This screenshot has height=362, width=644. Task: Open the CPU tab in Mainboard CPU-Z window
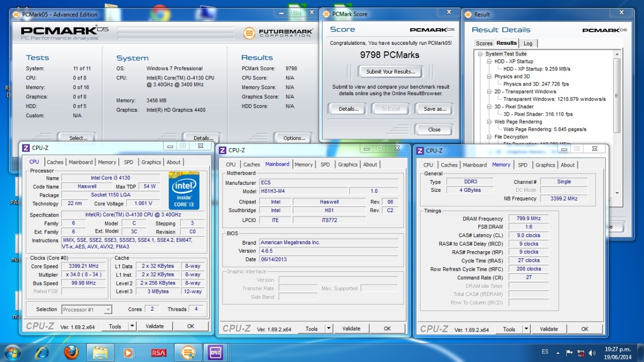point(230,165)
